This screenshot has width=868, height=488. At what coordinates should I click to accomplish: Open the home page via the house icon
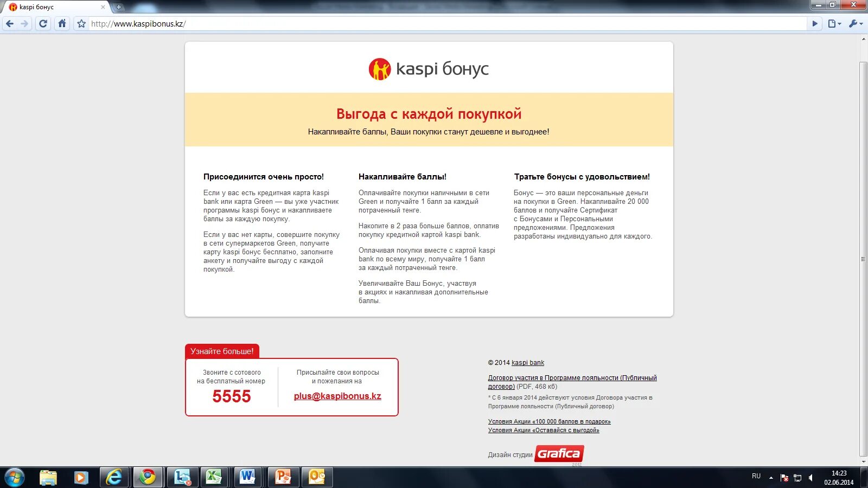[x=62, y=24]
